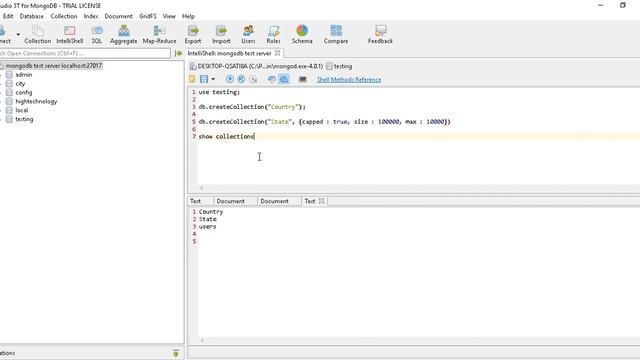The height and width of the screenshot is (360, 640).
Task: Click the Import toolbar icon
Action: click(221, 34)
